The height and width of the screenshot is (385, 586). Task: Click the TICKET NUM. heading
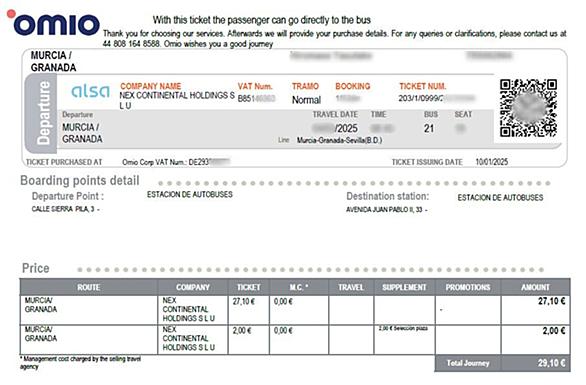(x=423, y=86)
